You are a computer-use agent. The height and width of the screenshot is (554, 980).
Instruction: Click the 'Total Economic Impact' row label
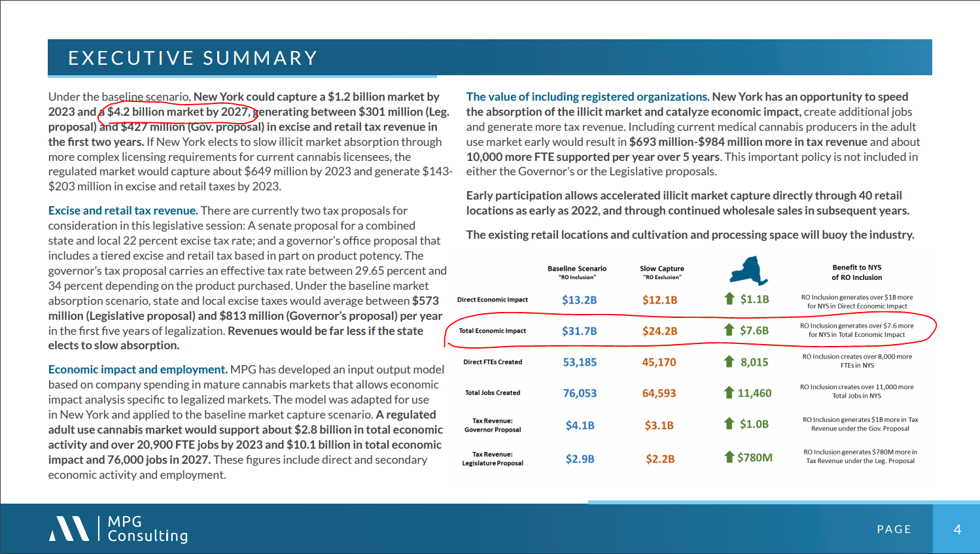493,331
